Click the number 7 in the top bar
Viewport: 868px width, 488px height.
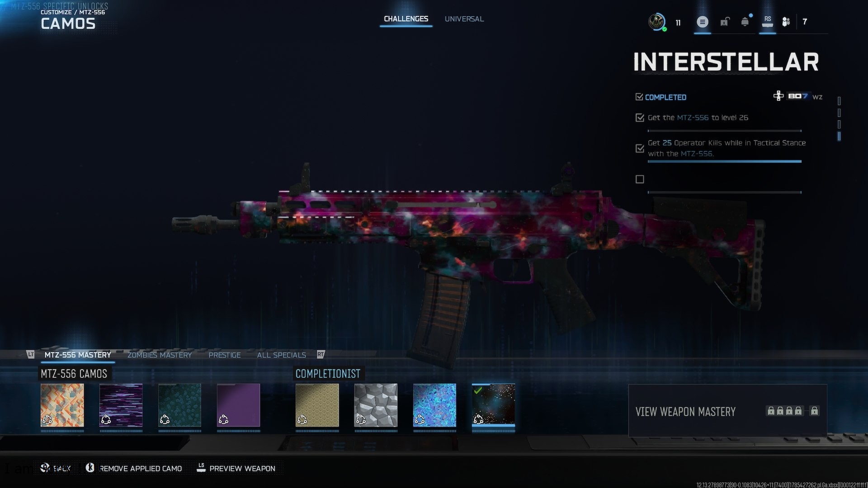[x=805, y=22]
